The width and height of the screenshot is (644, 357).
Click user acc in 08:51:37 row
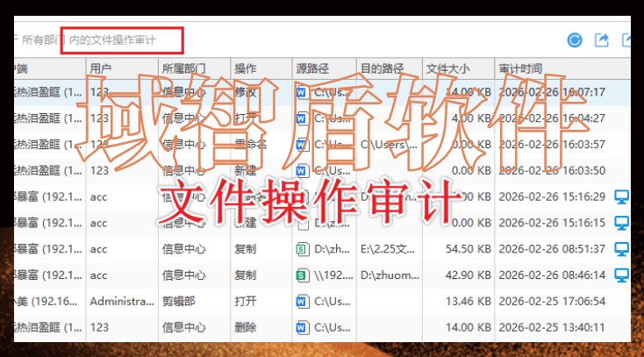(98, 249)
